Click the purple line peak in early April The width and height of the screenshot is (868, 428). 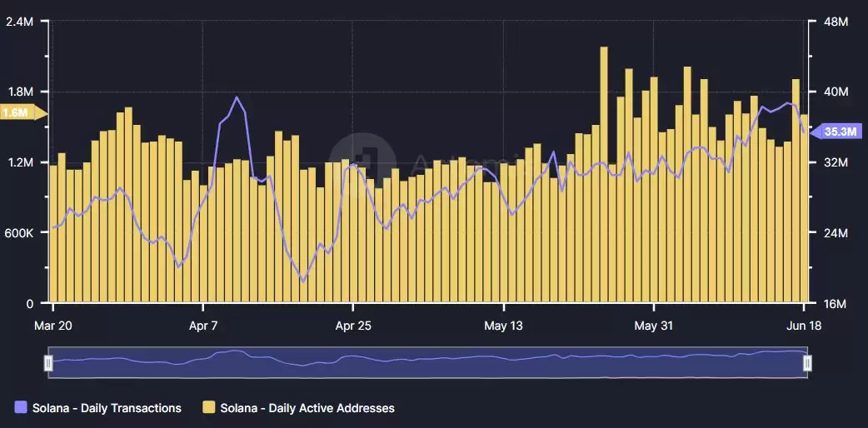(237, 97)
